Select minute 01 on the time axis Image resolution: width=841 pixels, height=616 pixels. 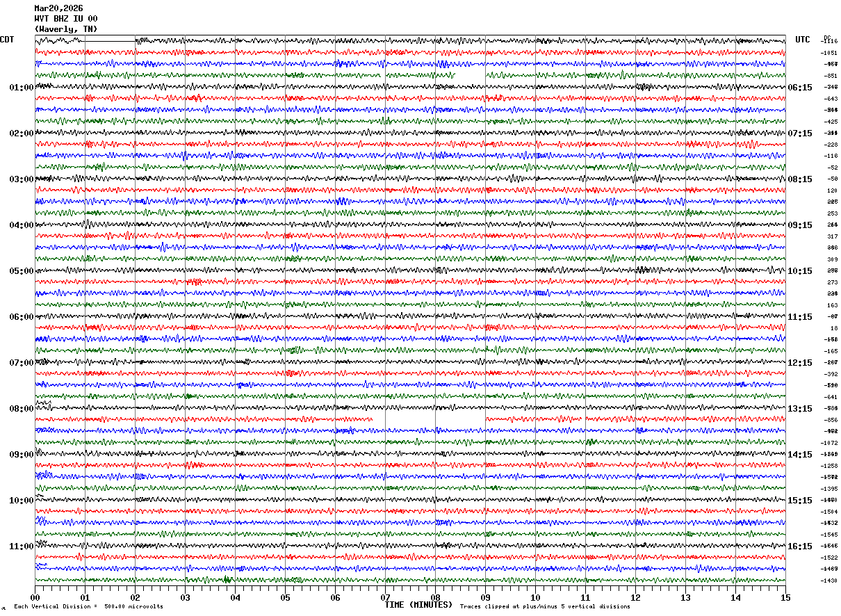click(x=85, y=597)
